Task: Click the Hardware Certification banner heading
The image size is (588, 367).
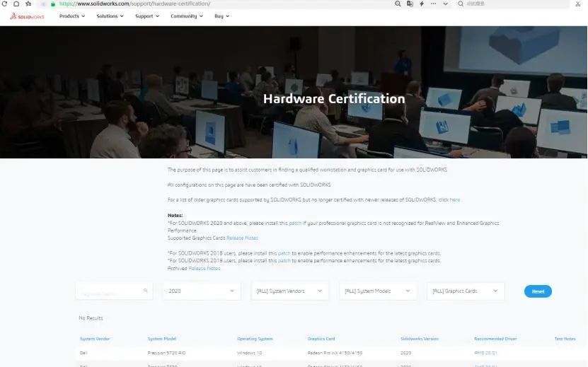Action: click(334, 99)
